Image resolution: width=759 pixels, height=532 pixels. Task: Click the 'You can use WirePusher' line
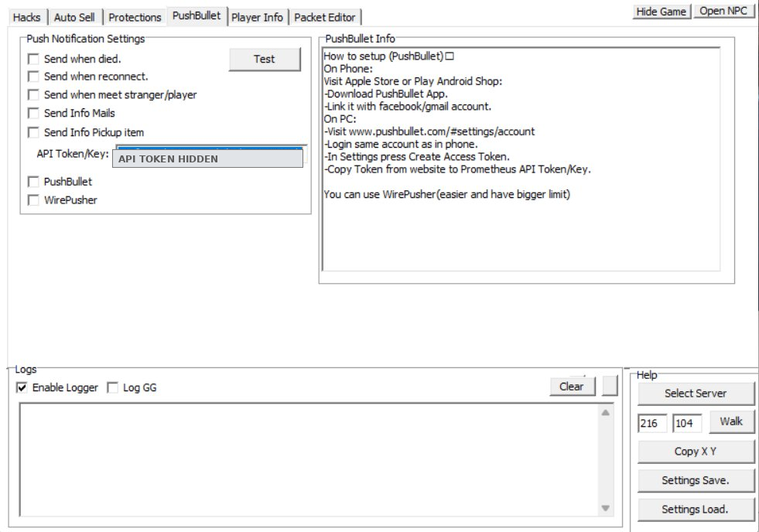(446, 194)
